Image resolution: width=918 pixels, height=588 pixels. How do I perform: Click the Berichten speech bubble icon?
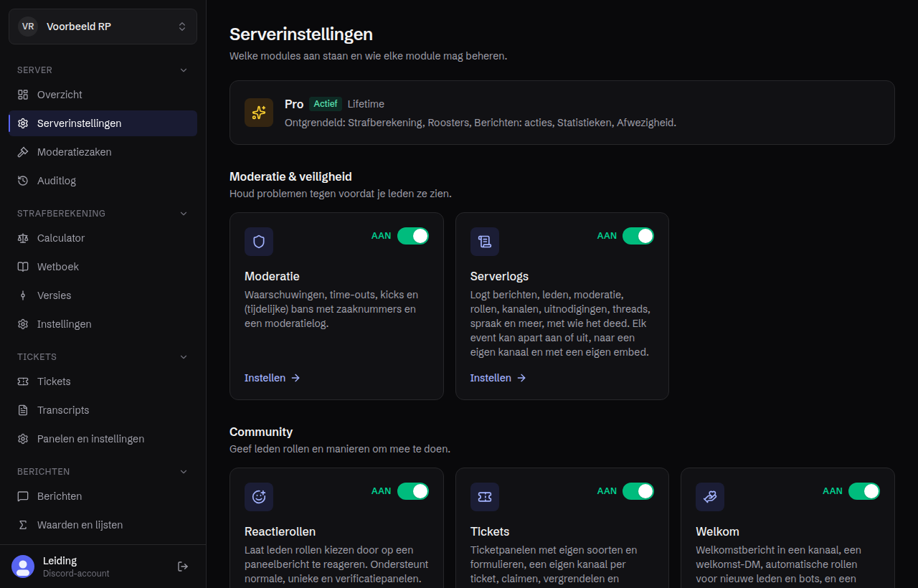(x=23, y=496)
